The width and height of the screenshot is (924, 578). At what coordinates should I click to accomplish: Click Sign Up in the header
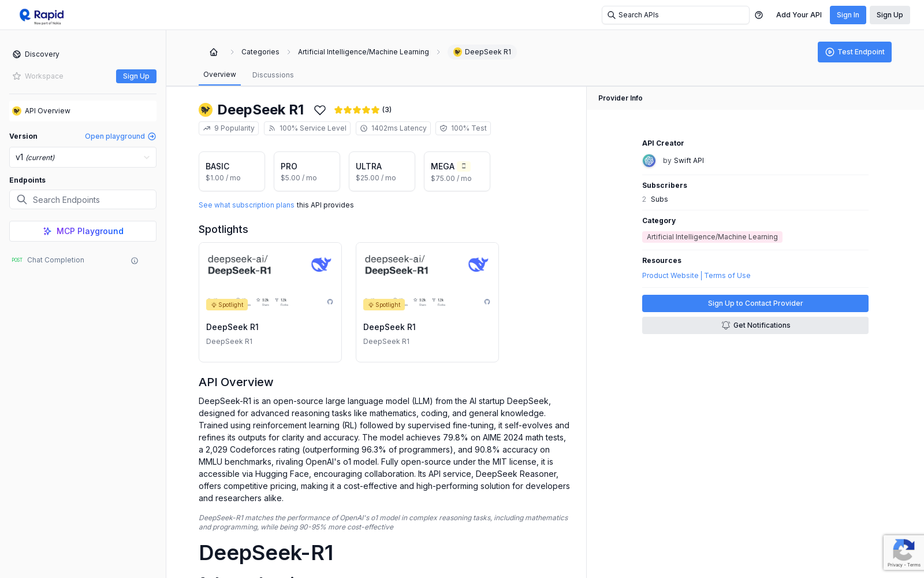(x=890, y=15)
